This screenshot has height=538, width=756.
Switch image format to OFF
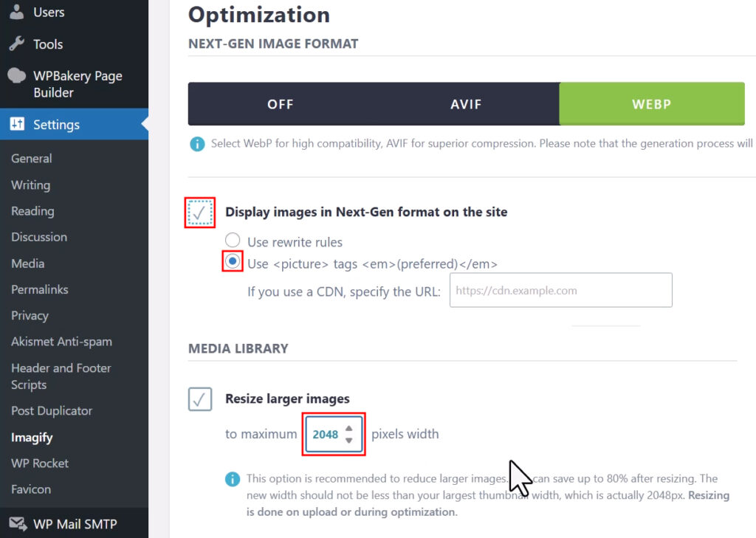click(280, 104)
